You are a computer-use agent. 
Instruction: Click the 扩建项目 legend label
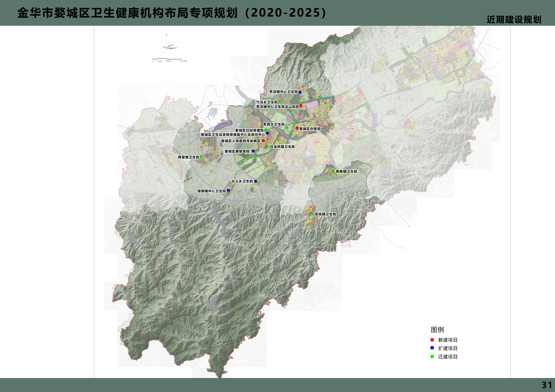coord(448,348)
